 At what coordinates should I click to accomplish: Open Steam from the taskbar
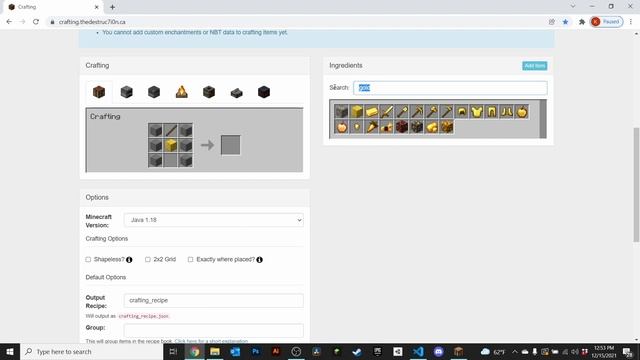pyautogui.click(x=357, y=351)
